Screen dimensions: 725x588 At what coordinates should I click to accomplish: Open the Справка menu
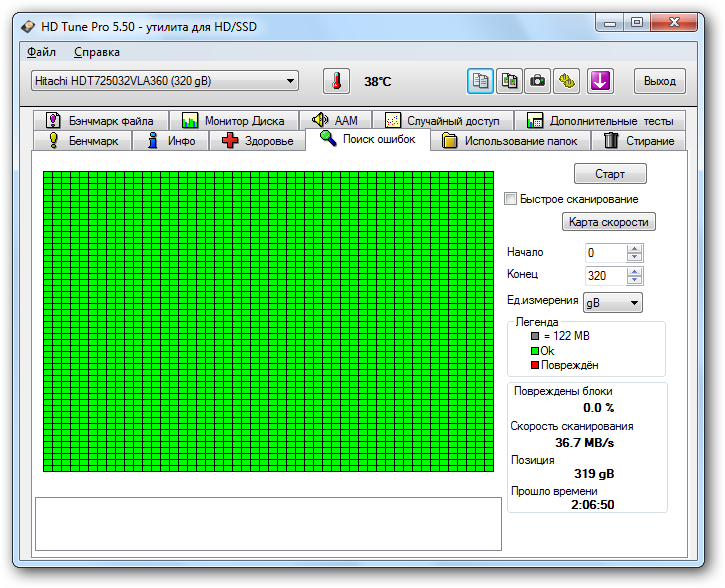pos(96,52)
